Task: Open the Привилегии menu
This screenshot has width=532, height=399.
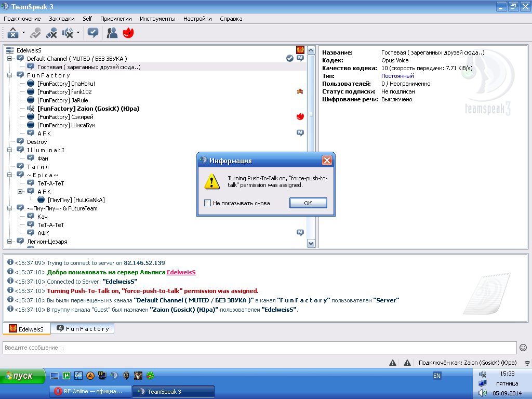Action: click(x=116, y=19)
